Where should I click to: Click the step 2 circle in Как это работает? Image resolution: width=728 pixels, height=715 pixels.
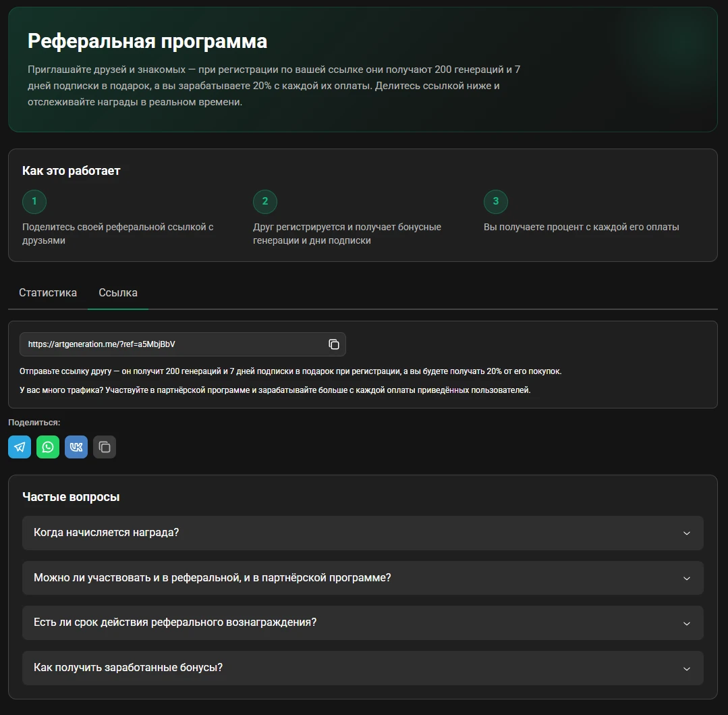265,202
